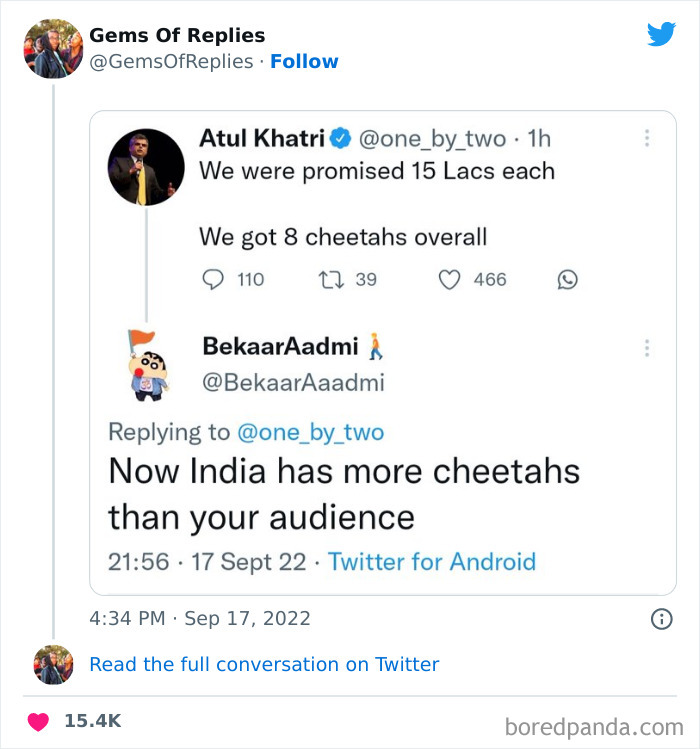Screen dimensions: 700x749
Task: Open the Twitter for Android link
Action: 432,561
